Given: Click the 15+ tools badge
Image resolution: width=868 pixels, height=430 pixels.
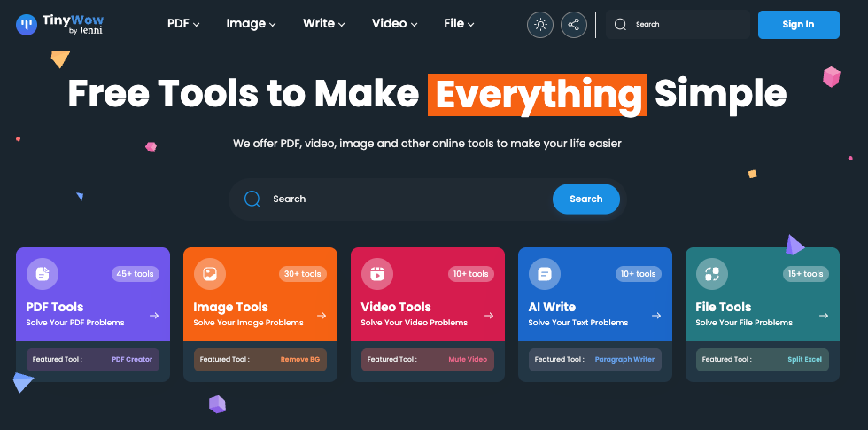Looking at the screenshot, I should [x=806, y=274].
